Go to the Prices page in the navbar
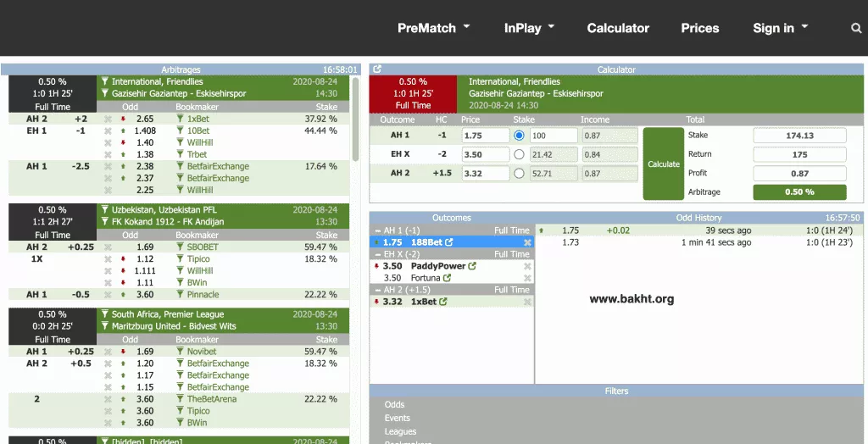The height and width of the screenshot is (444, 868). click(x=699, y=28)
